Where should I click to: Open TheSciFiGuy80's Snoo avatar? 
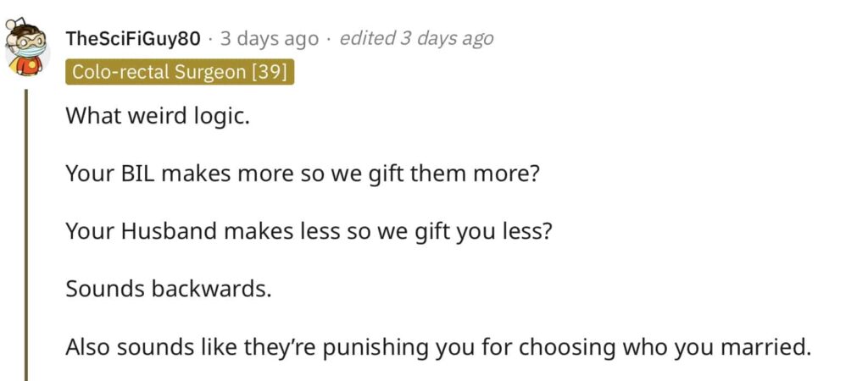coord(26,48)
